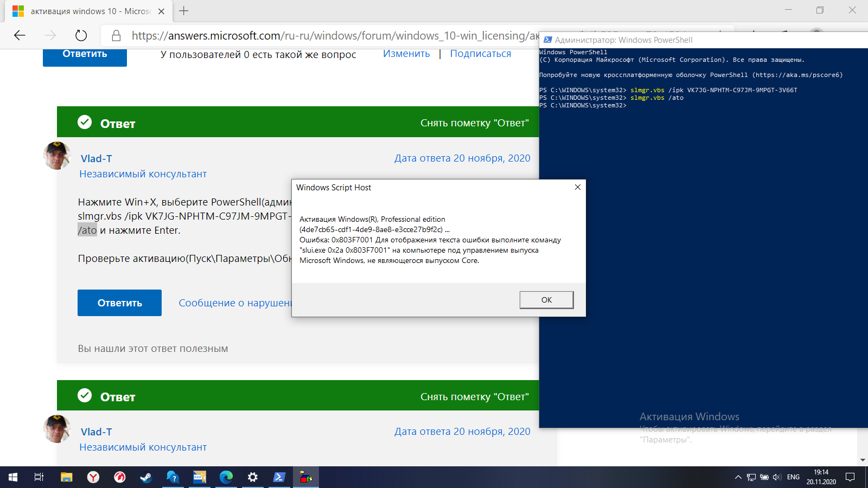868x488 pixels.
Task: Click the answers.microsoft.com address bar
Action: [334, 36]
